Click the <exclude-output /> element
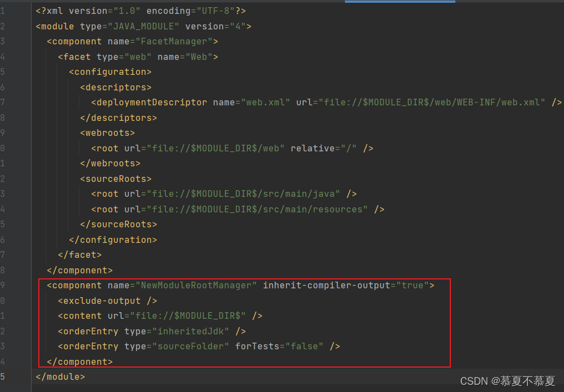This screenshot has height=392, width=564. tap(108, 301)
